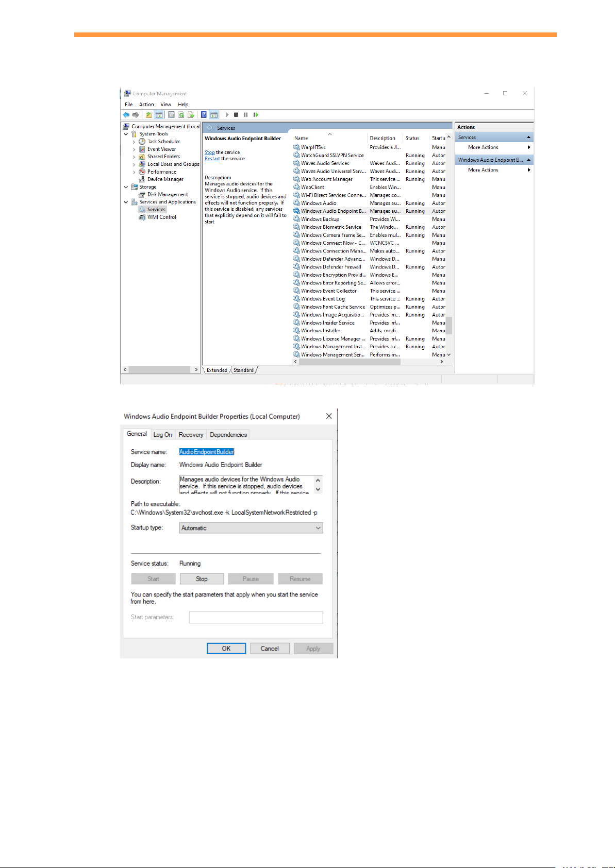Image resolution: width=615 pixels, height=868 pixels.
Task: Click the gear icon beside WebClient service
Action: [297, 187]
